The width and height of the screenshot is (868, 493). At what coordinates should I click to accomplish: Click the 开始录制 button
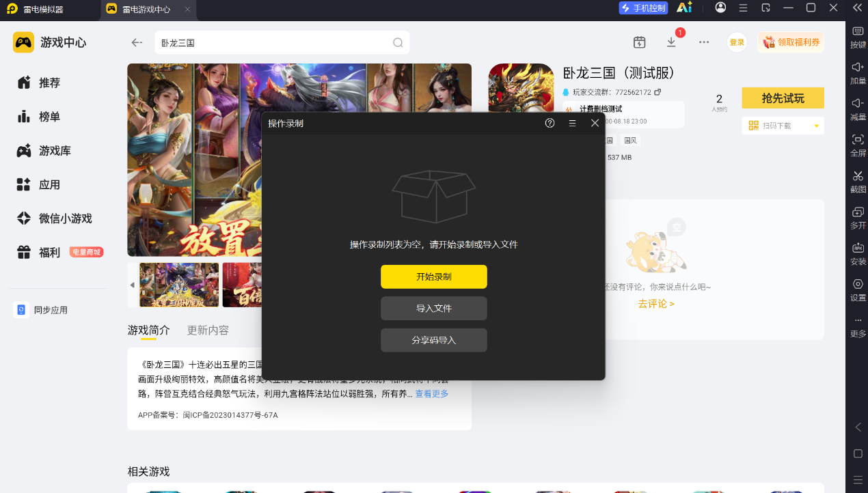point(434,277)
